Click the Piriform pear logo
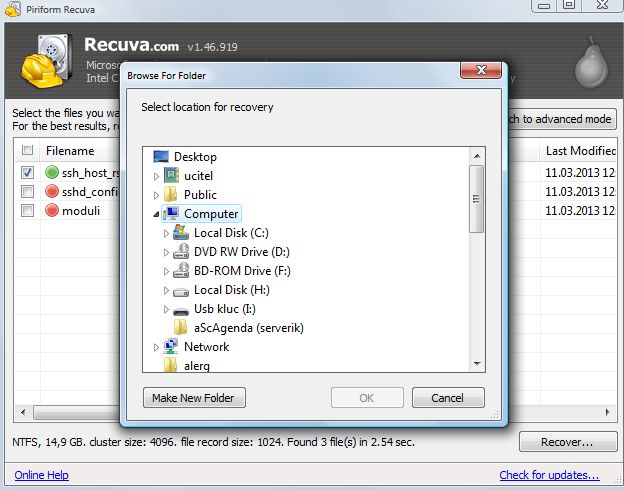The height and width of the screenshot is (490, 624). coord(592,62)
